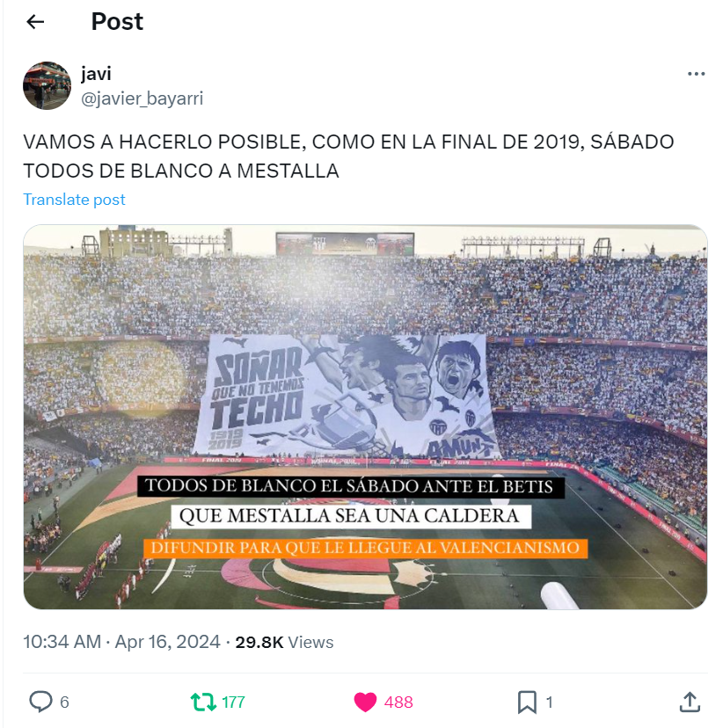Click the 177 reposts count

click(234, 702)
